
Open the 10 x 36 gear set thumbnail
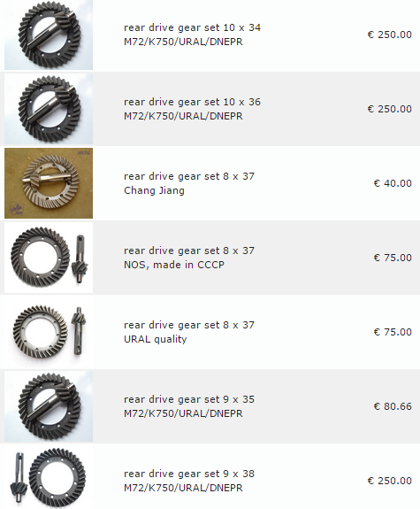pyautogui.click(x=49, y=109)
